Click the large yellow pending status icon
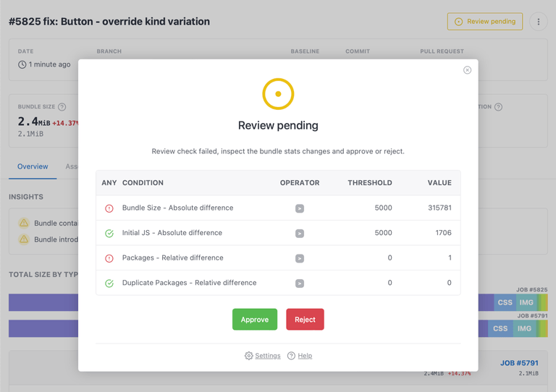Screen dimensions: 556x392 click(x=278, y=94)
